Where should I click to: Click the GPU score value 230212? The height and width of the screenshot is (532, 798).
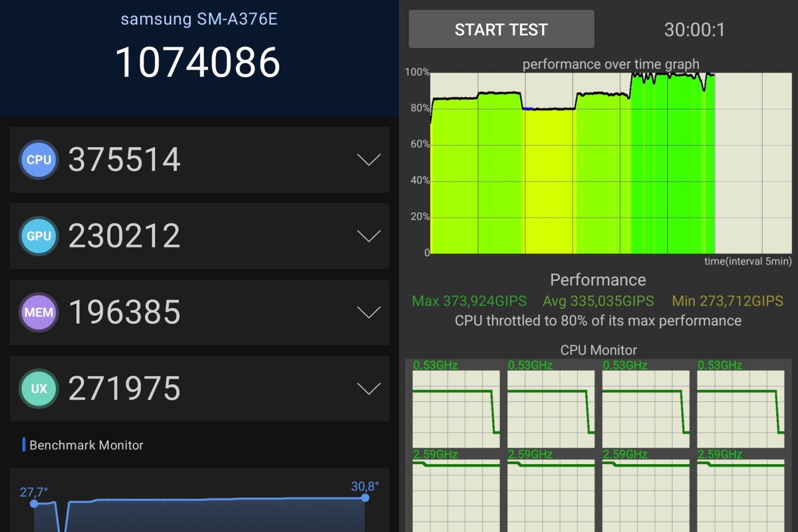[x=124, y=236]
